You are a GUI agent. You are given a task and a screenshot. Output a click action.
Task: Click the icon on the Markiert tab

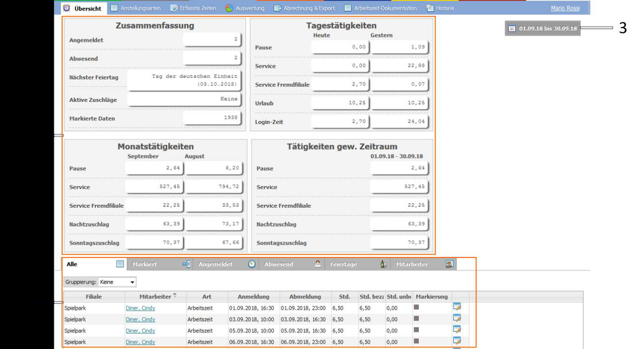tap(186, 264)
